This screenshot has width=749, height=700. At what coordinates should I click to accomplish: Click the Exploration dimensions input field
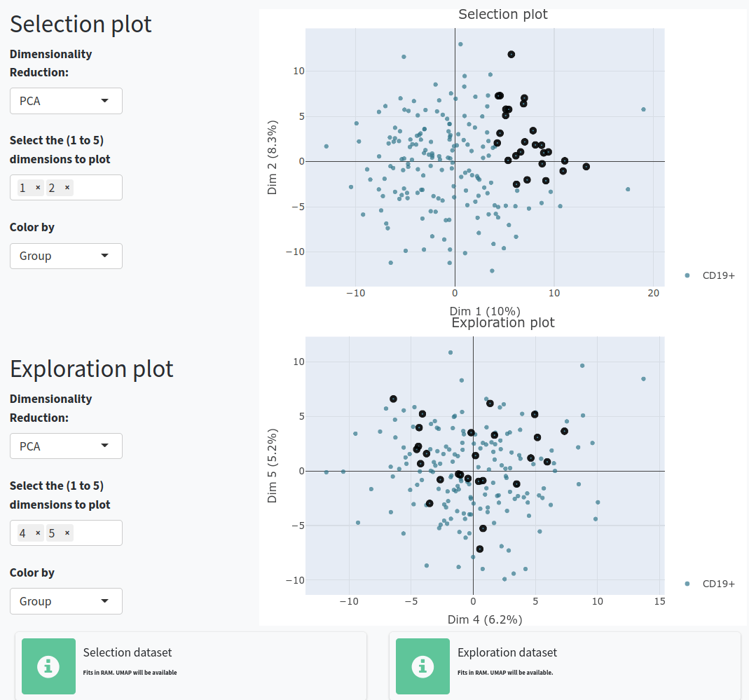(x=95, y=533)
